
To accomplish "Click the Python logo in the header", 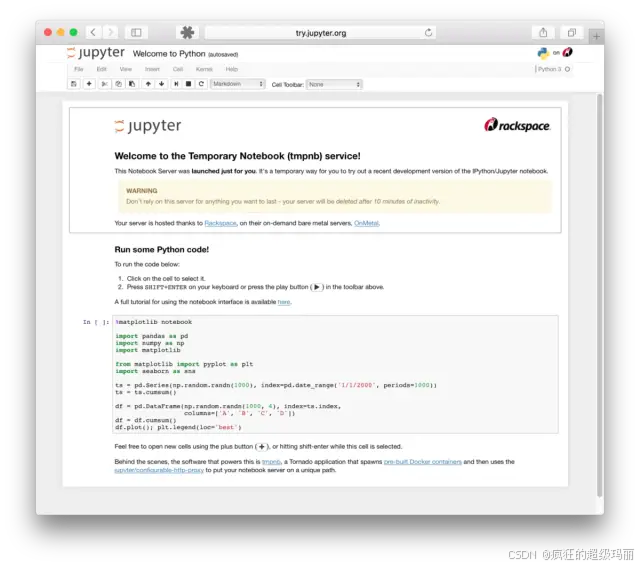I will [543, 53].
